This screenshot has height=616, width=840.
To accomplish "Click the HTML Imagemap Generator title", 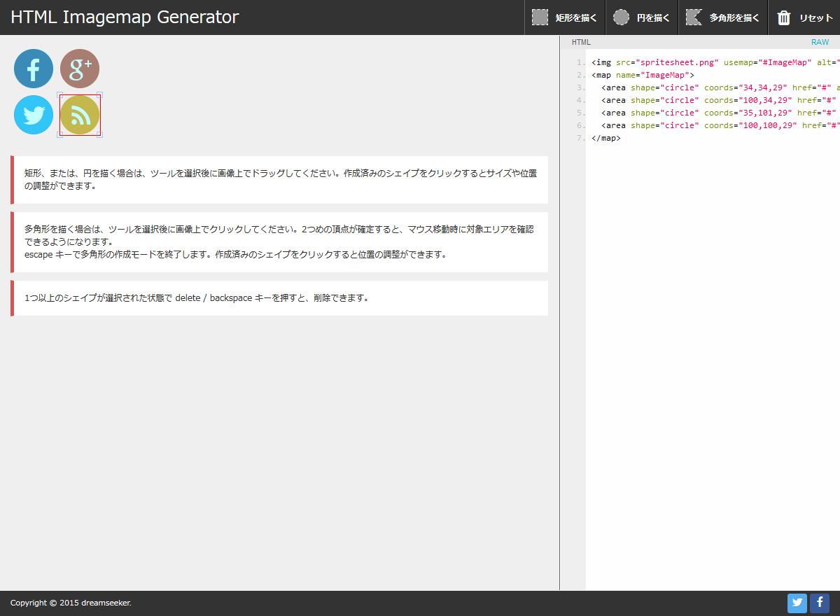I will coord(125,17).
